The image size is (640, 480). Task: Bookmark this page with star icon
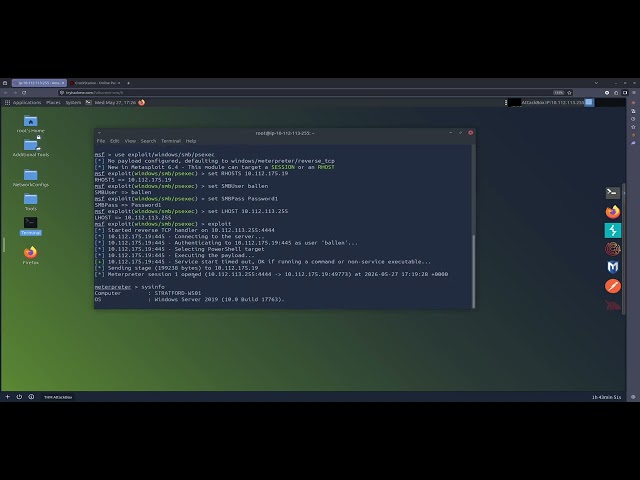[x=569, y=93]
